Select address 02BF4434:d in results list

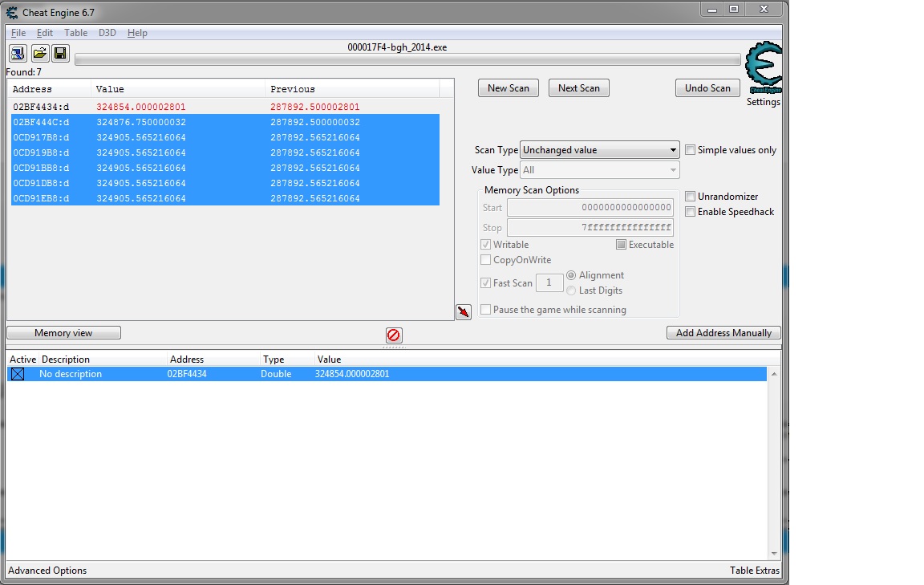(42, 107)
